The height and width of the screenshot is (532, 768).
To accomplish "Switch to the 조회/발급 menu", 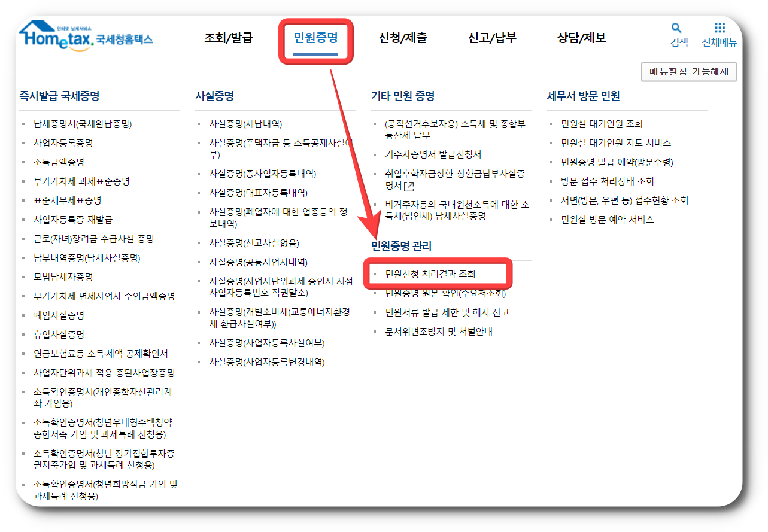I will [x=228, y=37].
